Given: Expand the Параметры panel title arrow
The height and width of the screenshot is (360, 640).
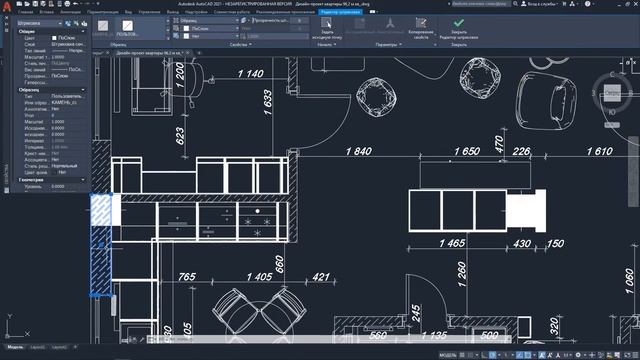Looking at the screenshot, I should pyautogui.click(x=400, y=44).
